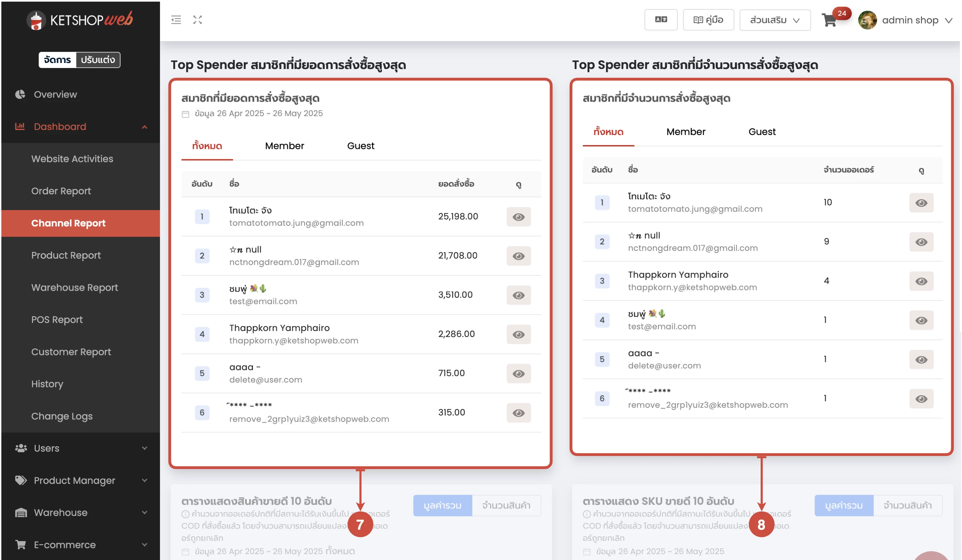The image size is (962, 560).
Task: Open the admin shop account dropdown arrow
Action: (x=949, y=20)
